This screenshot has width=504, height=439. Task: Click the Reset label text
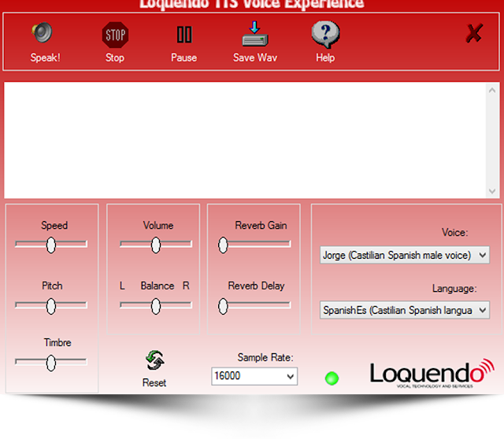point(154,382)
